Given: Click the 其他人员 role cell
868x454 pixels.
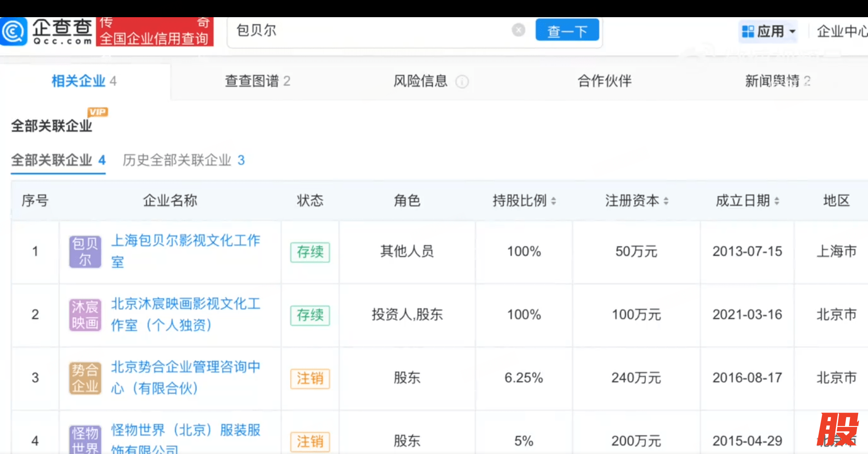Looking at the screenshot, I should [x=407, y=252].
